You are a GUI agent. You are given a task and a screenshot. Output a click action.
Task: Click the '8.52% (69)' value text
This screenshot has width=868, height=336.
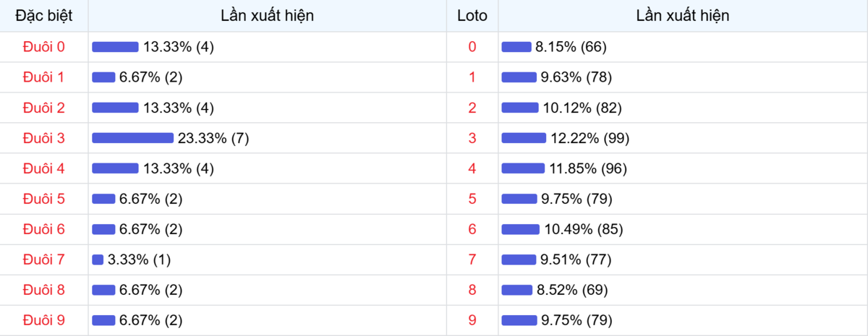[572, 290]
